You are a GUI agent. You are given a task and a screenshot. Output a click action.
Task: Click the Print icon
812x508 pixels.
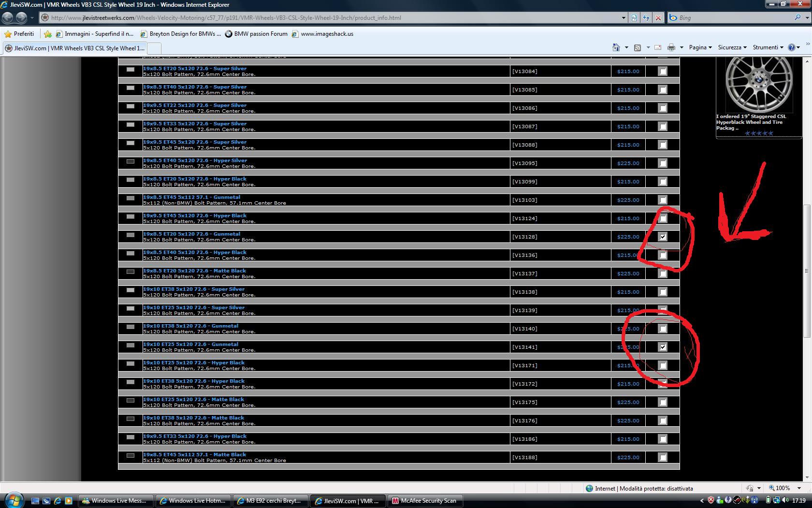pos(671,47)
